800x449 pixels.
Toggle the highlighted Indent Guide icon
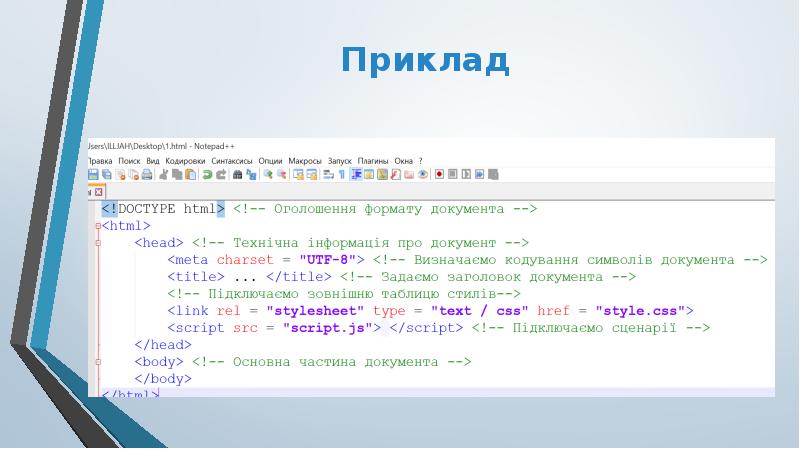pyautogui.click(x=356, y=174)
